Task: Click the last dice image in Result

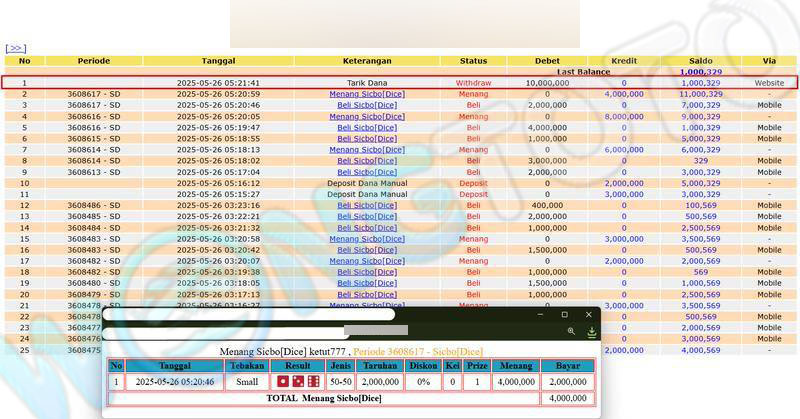Action: click(313, 382)
